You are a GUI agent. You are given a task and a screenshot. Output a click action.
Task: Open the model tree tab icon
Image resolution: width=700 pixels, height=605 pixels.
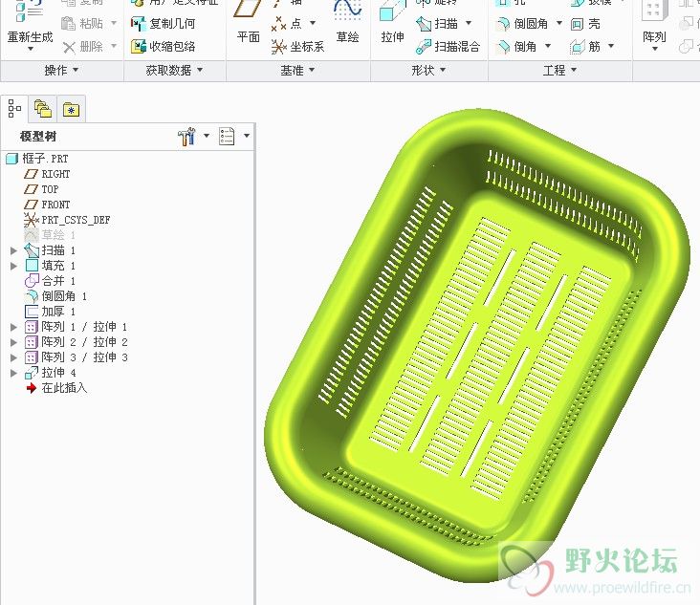(14, 108)
